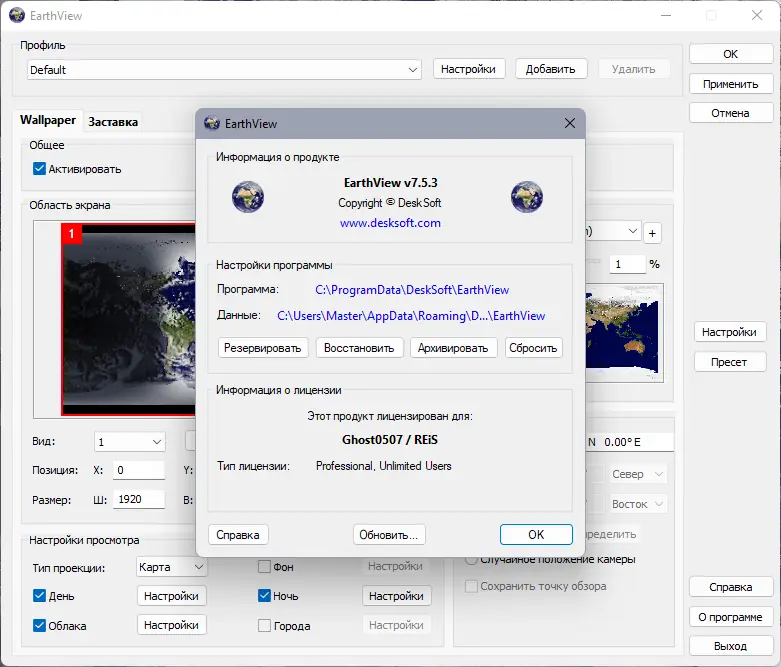Click the Добавить profile button

[550, 69]
